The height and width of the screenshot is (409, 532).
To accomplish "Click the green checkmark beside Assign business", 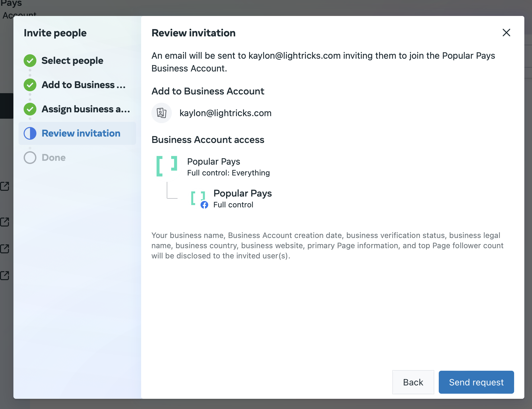I will 30,109.
